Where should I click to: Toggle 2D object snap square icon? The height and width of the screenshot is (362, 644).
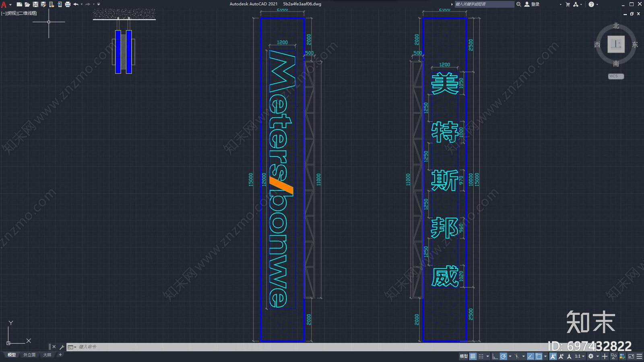[539, 356]
